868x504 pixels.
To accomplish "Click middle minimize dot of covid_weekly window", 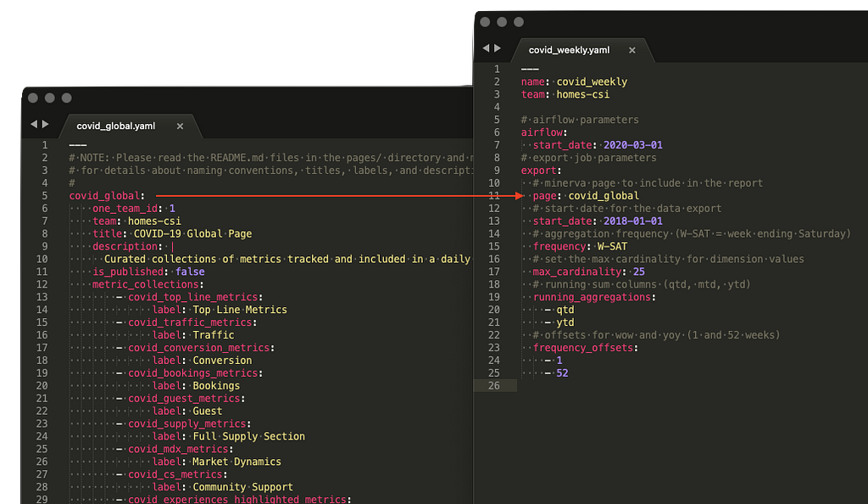I will point(502,22).
